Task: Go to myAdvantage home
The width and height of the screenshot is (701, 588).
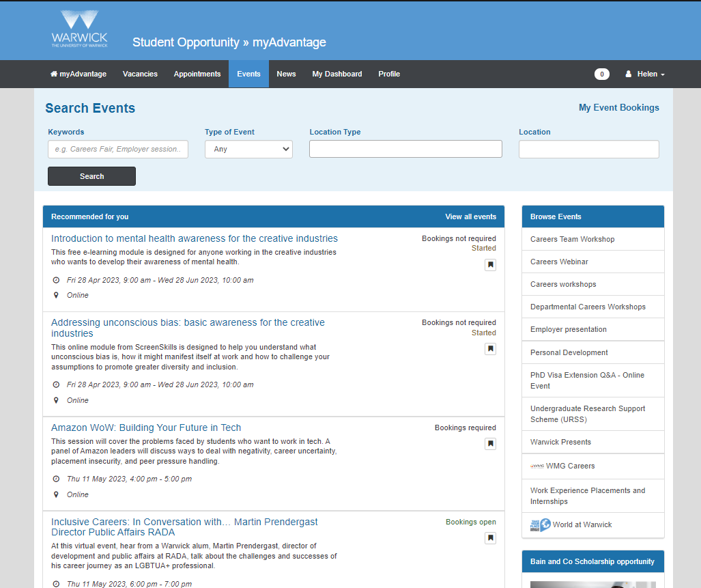Action: [78, 74]
